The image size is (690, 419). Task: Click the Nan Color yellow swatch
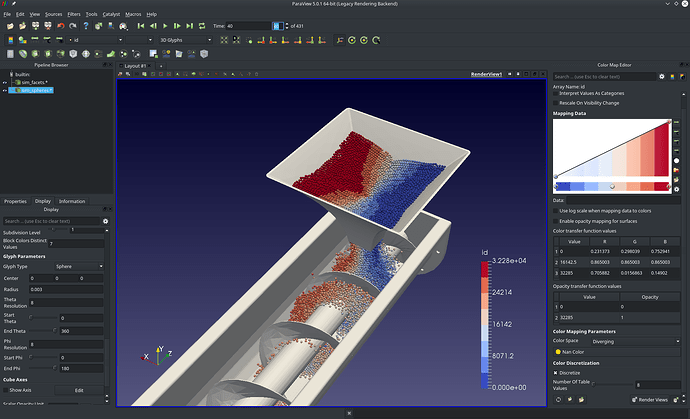559,352
